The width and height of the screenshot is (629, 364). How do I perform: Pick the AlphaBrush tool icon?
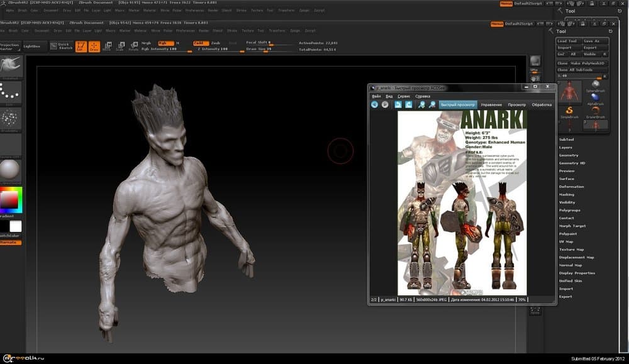pos(595,98)
